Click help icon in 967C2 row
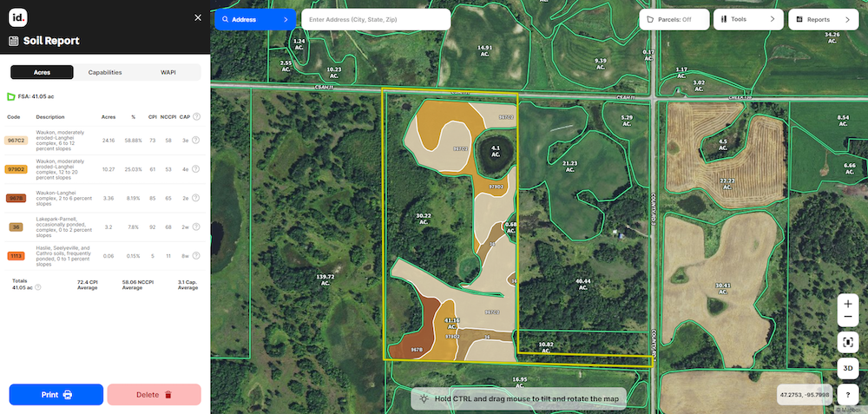This screenshot has height=414, width=868. pyautogui.click(x=197, y=140)
